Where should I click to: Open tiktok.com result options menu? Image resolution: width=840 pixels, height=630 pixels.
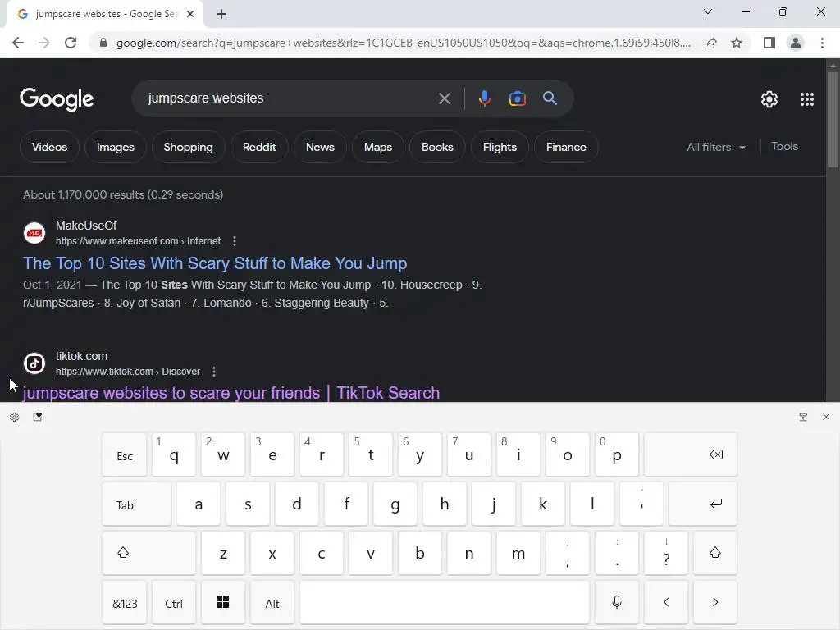click(x=214, y=372)
